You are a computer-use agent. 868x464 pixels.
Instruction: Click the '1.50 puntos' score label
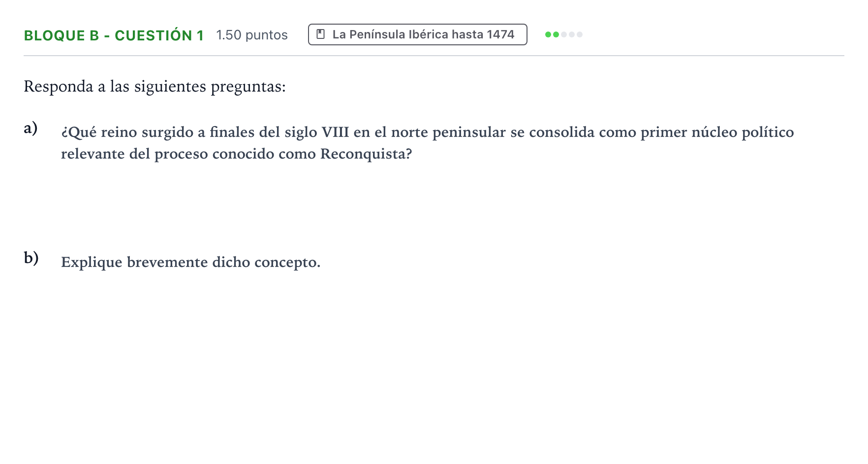pos(252,35)
